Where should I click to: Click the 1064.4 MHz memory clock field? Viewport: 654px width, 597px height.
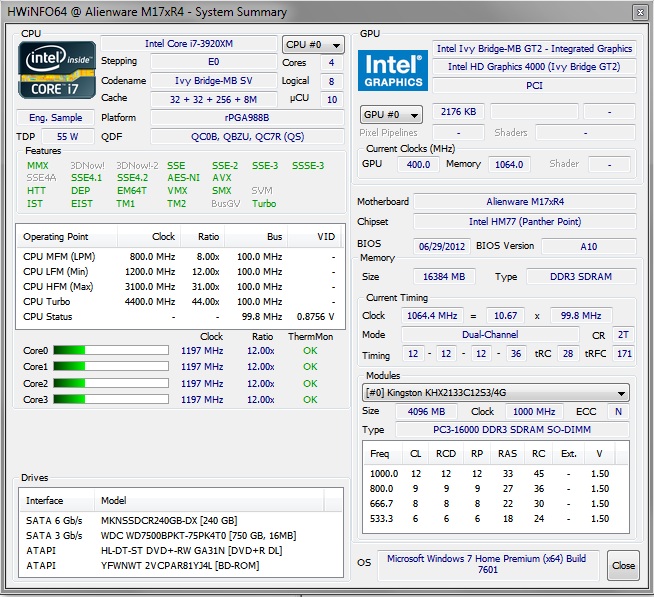click(x=432, y=316)
